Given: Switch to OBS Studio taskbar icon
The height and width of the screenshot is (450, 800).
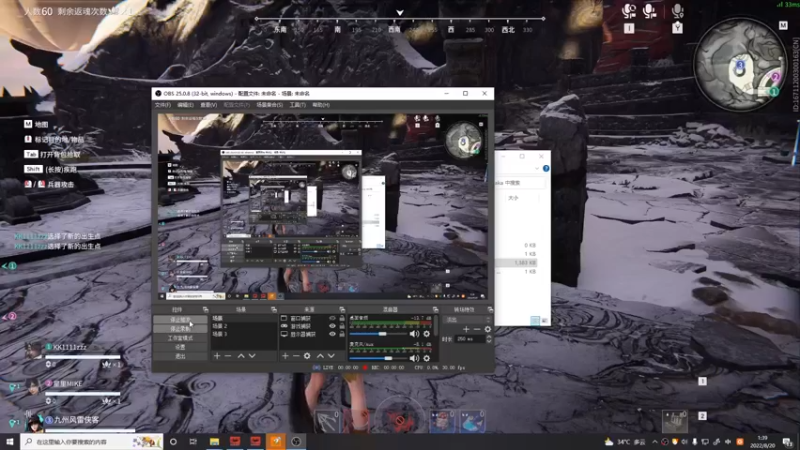Looking at the screenshot, I should pos(296,441).
